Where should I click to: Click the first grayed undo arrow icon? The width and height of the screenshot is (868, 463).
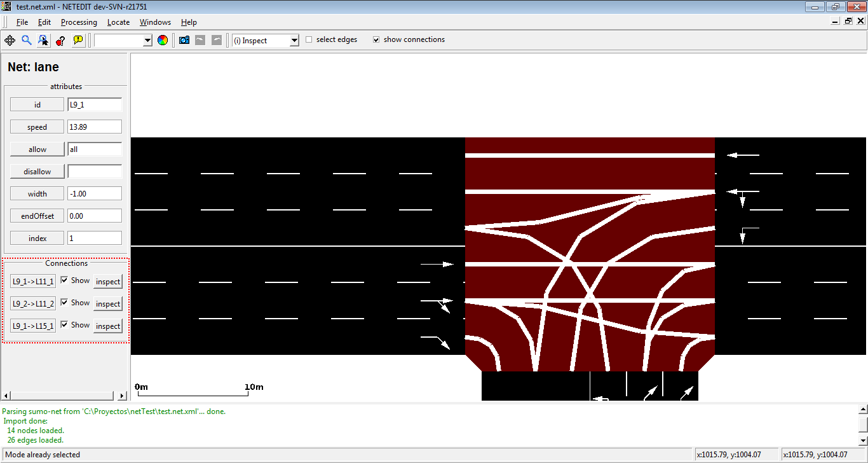(200, 40)
